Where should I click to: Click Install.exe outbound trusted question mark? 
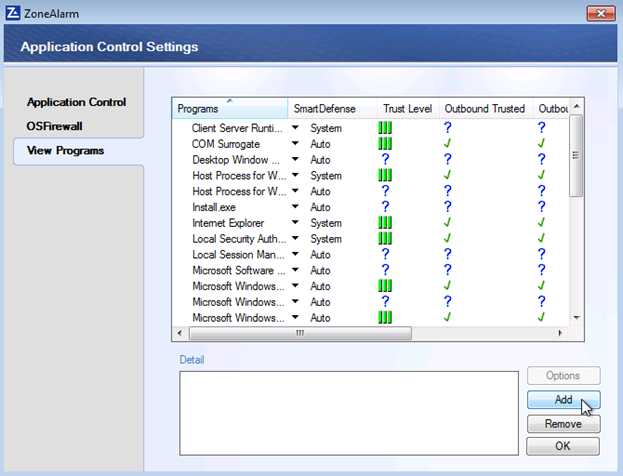(447, 207)
